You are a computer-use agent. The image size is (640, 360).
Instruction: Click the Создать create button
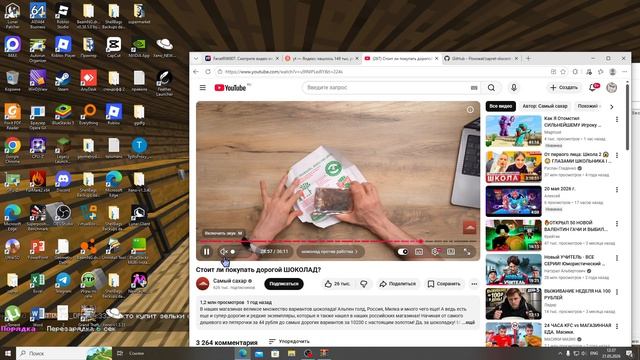(x=564, y=87)
